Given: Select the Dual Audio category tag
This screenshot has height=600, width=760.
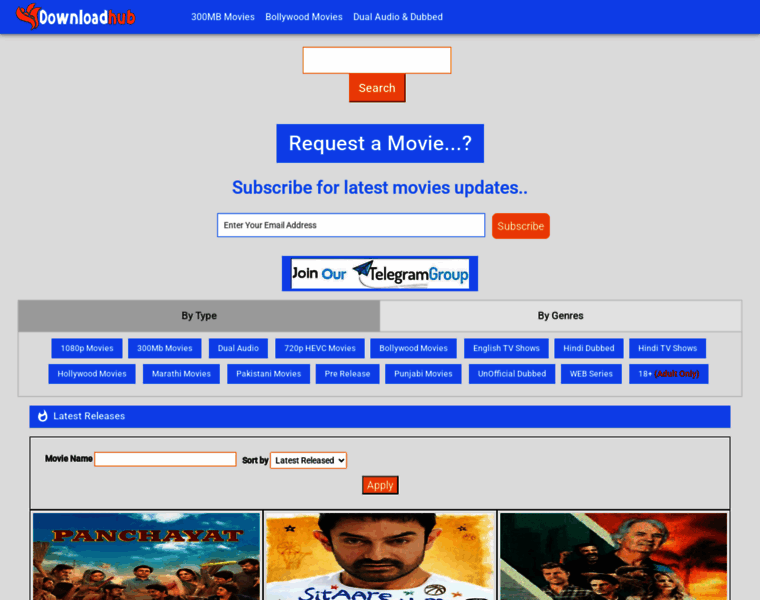Looking at the screenshot, I should point(238,348).
